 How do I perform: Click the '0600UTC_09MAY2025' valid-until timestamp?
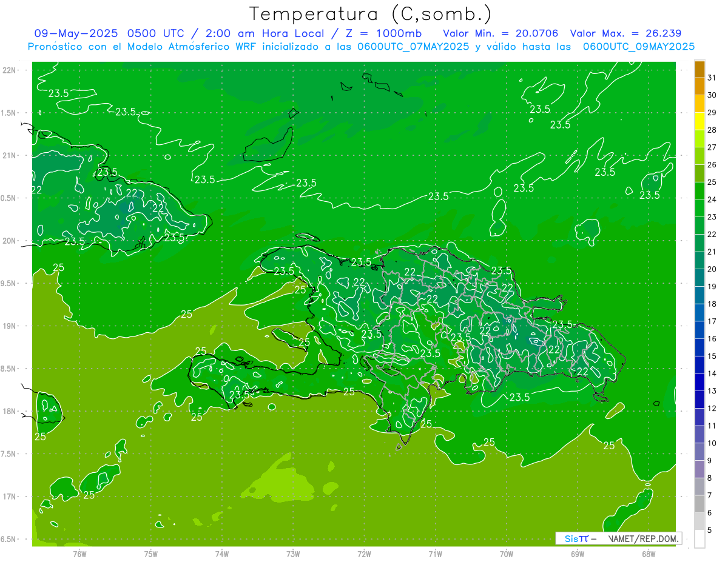tap(639, 46)
